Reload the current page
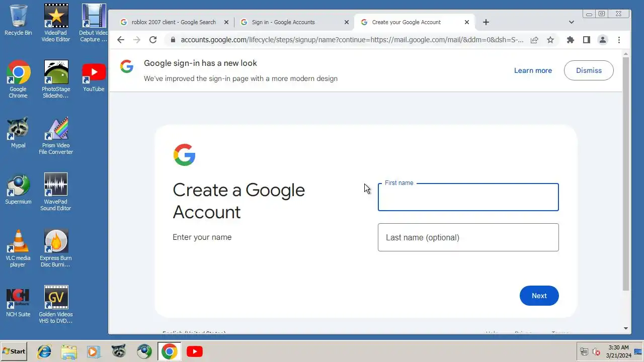This screenshot has height=362, width=644. 153,40
